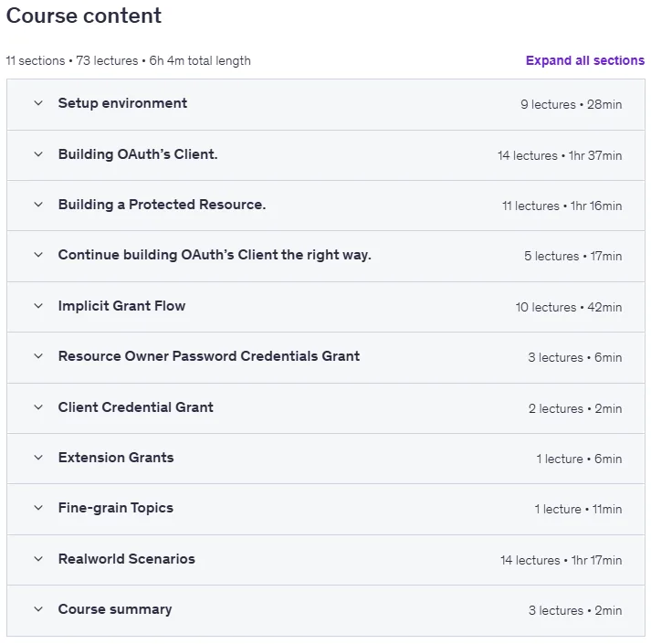Screen dimensions: 651x644
Task: Click the Client Credential Grant heading
Action: click(136, 407)
